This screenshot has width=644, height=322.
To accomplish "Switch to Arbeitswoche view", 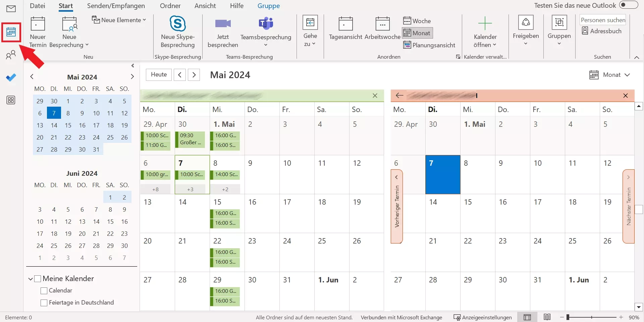I will [382, 28].
